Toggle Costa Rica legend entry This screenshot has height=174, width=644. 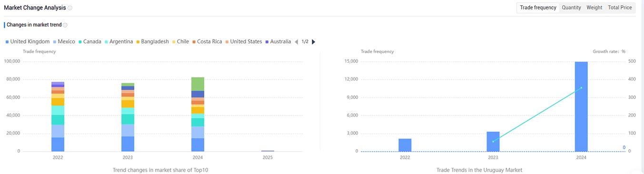pyautogui.click(x=207, y=41)
